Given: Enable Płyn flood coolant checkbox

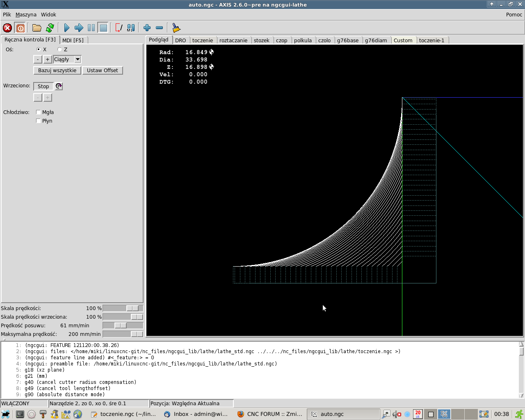Looking at the screenshot, I should tap(38, 121).
